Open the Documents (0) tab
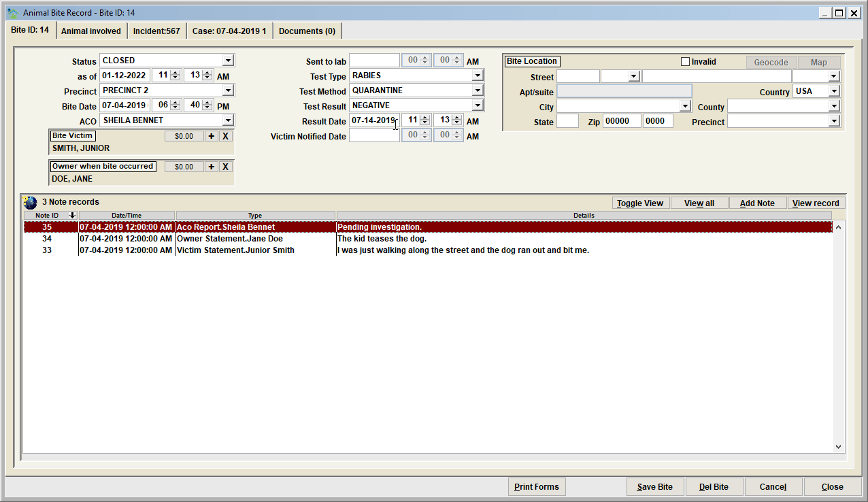Image resolution: width=868 pixels, height=502 pixels. 307,31
